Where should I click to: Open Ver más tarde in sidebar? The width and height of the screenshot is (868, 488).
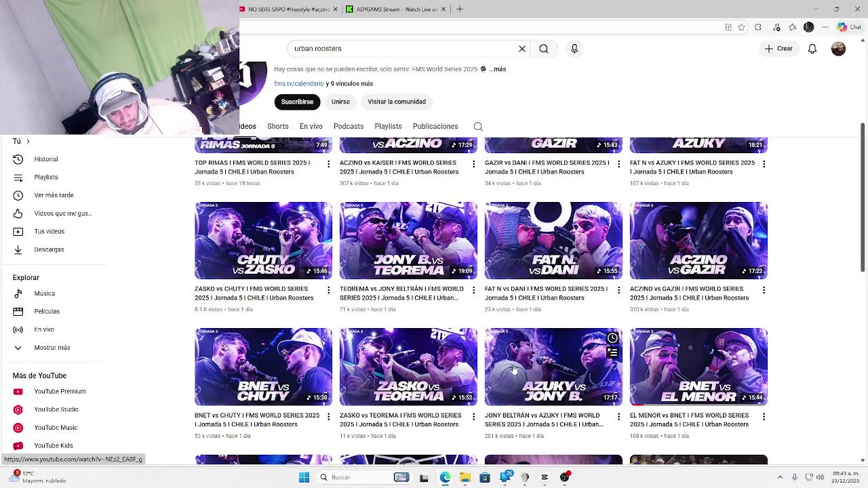coord(54,195)
